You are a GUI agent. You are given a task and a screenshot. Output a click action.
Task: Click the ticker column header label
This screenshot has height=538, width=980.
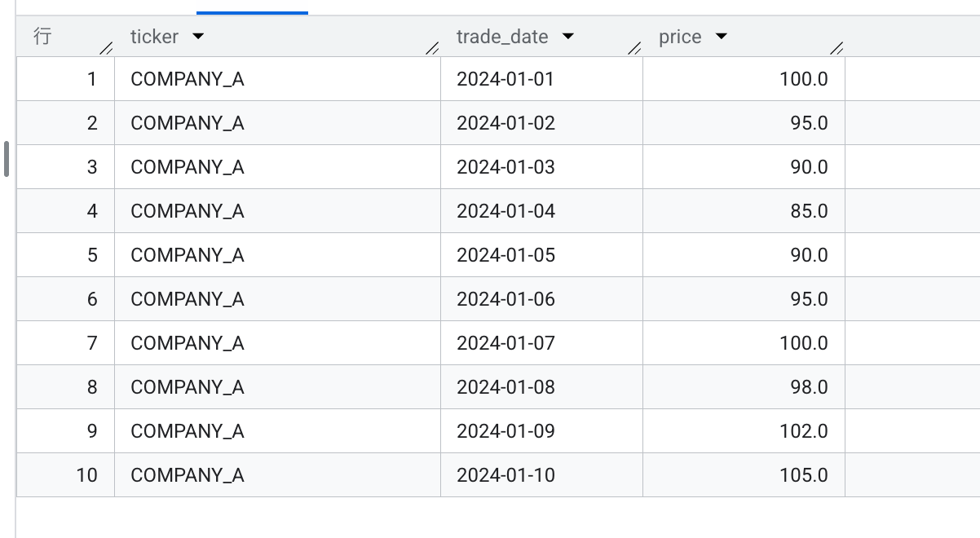(155, 36)
